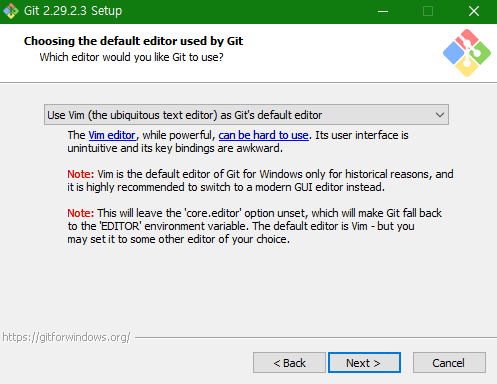The height and width of the screenshot is (384, 497).
Task: Click the 'Choosing the default editor' heading
Action: click(133, 41)
